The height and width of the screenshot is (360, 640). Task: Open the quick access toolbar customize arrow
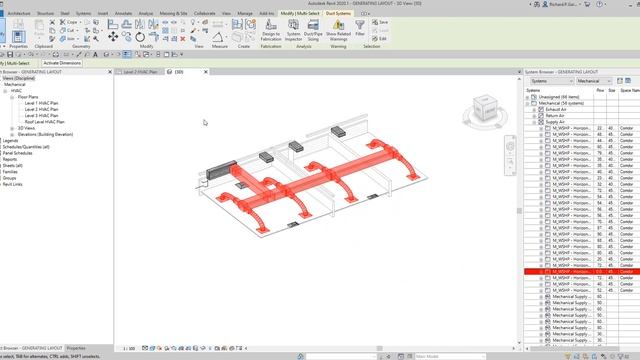tap(182, 54)
